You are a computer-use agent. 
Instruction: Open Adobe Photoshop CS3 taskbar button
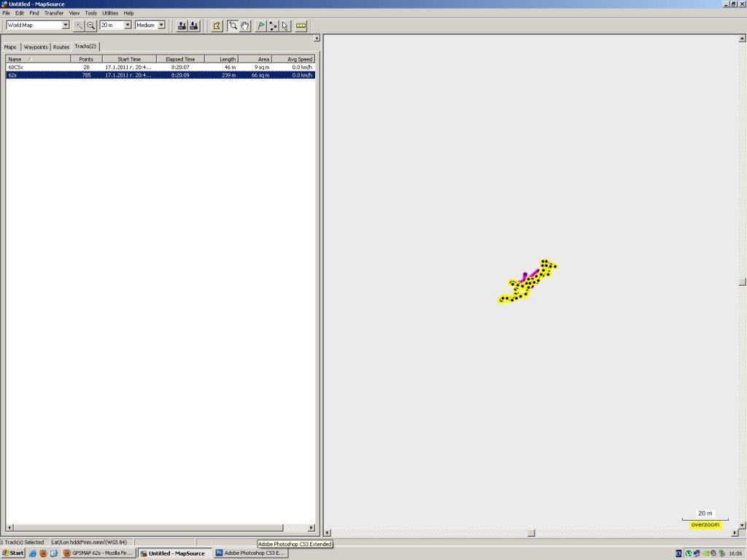point(251,553)
